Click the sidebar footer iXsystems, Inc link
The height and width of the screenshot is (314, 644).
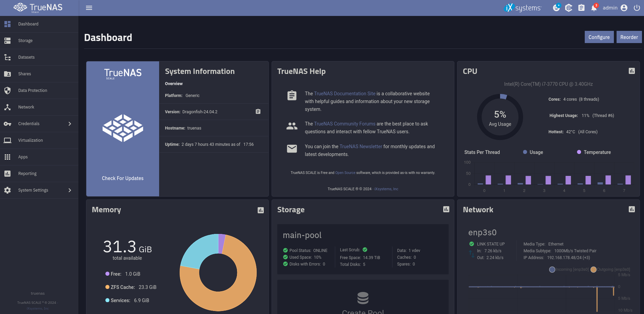(38, 309)
